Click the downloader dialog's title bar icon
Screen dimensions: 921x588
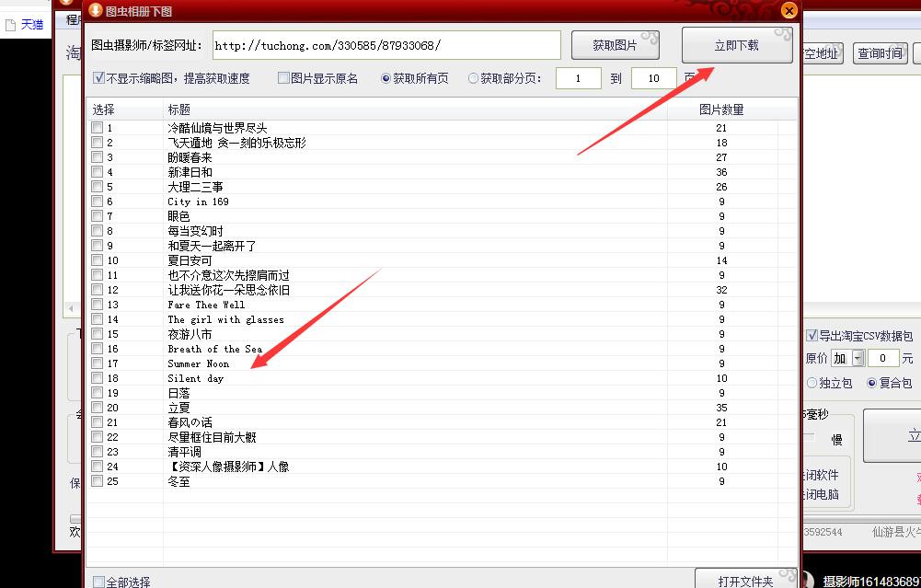click(x=96, y=10)
